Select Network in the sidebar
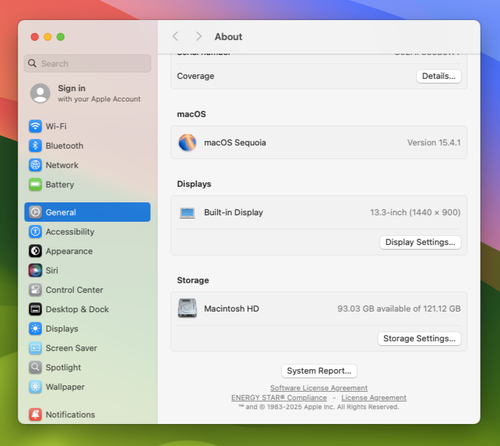The width and height of the screenshot is (500, 446). coord(87,165)
